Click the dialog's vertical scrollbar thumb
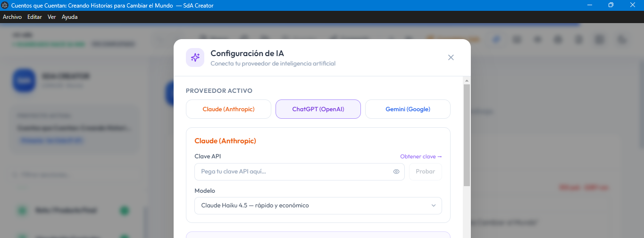Image resolution: width=644 pixels, height=238 pixels. [467, 135]
